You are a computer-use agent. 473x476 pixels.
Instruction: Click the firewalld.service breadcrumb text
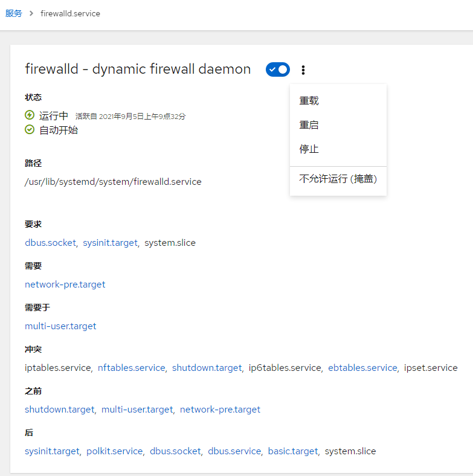click(71, 13)
